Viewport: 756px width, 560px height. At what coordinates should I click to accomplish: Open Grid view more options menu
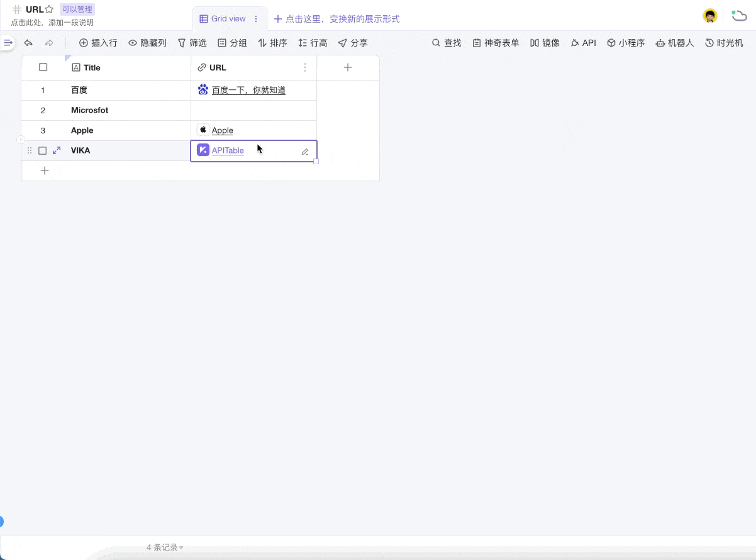[256, 19]
